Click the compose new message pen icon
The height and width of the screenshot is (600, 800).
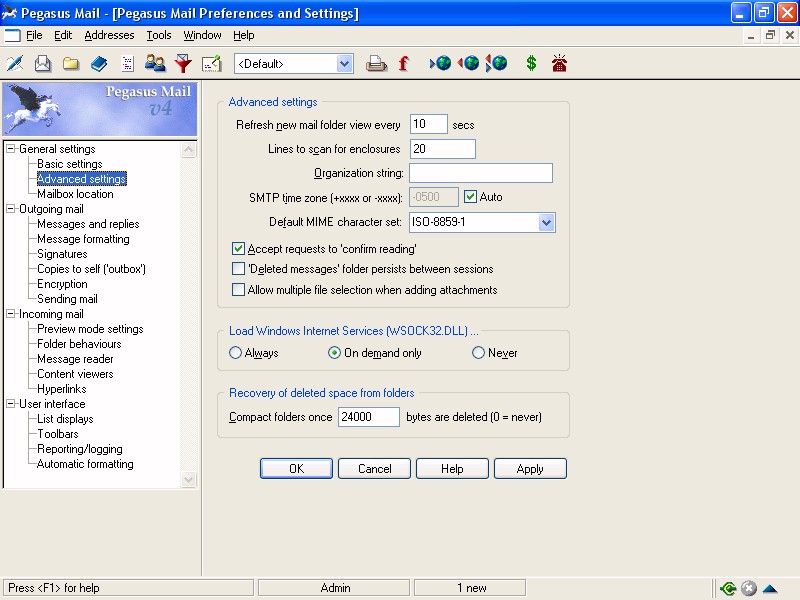tap(15, 64)
